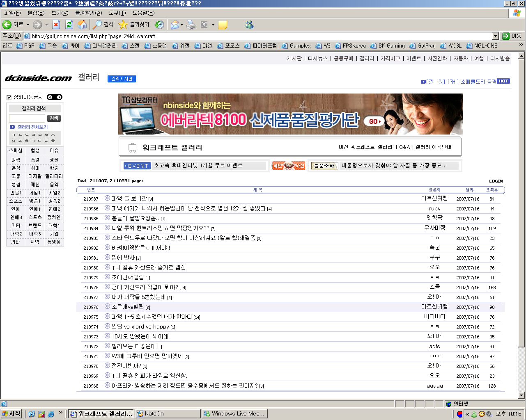Open the GotFrag link in links bar
526x420 pixels.
click(423, 46)
